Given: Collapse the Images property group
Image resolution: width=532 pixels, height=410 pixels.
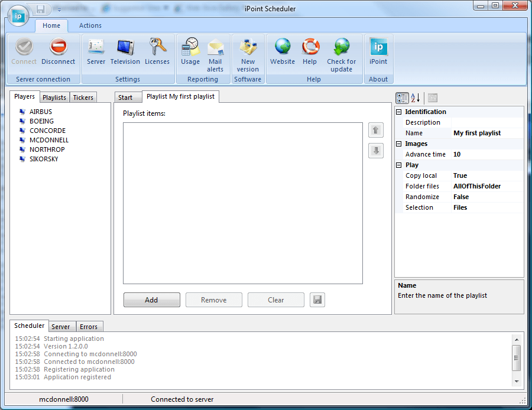Looking at the screenshot, I should [399, 144].
